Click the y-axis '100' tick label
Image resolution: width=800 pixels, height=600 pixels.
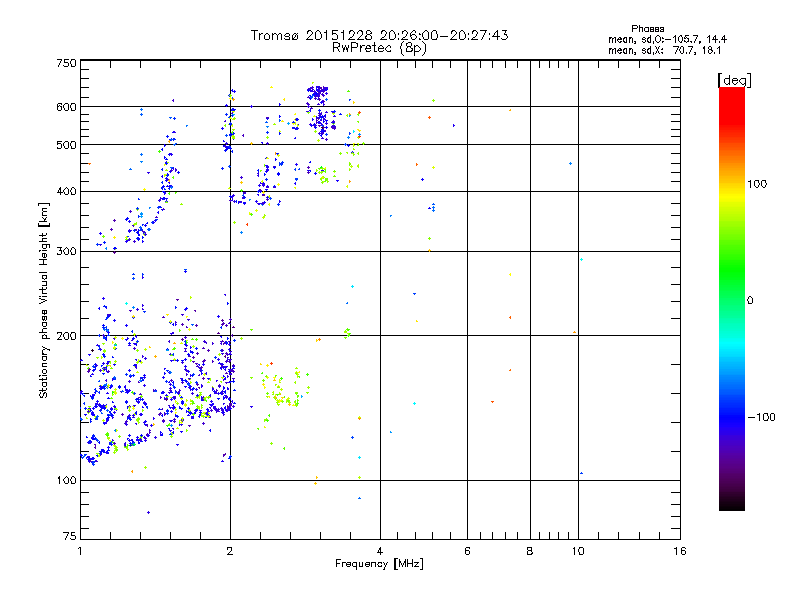point(66,481)
